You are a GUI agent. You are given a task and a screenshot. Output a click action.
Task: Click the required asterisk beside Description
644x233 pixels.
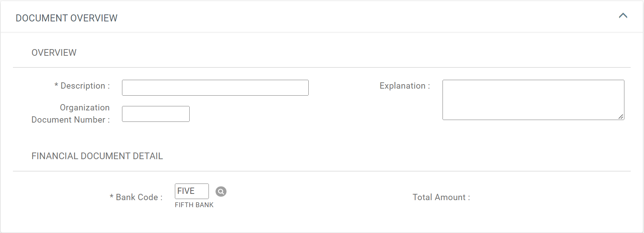click(x=56, y=85)
